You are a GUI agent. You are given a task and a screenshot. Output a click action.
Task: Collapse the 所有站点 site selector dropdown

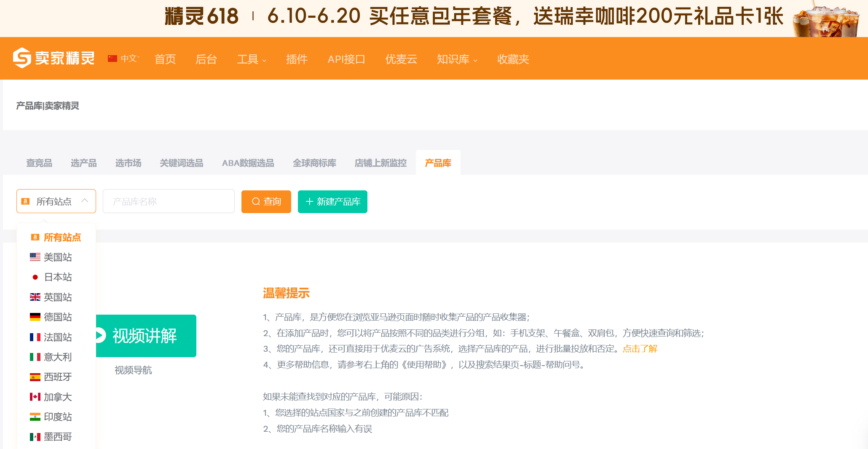(85, 201)
